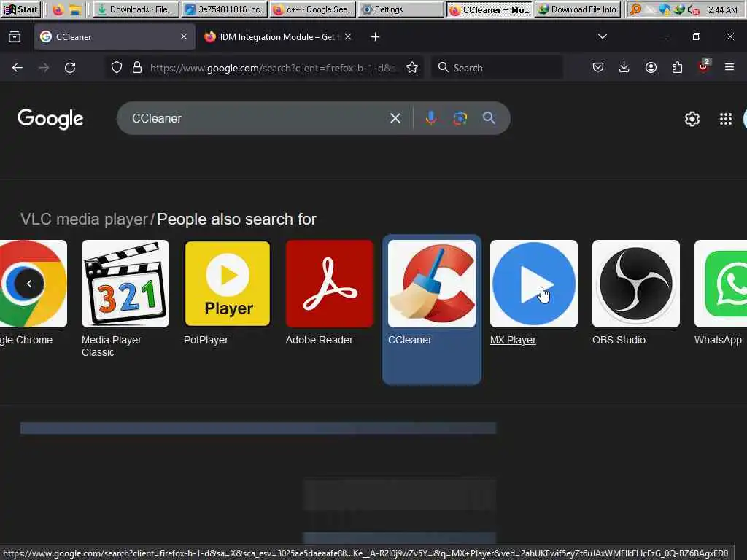747x560 pixels.
Task: Search by image with Google Lens
Action: [x=460, y=118]
